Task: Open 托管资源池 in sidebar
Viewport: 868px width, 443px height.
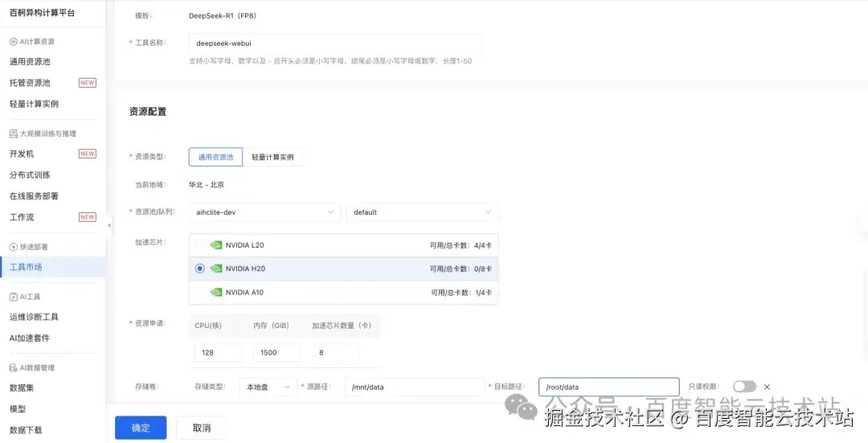Action: tap(30, 83)
